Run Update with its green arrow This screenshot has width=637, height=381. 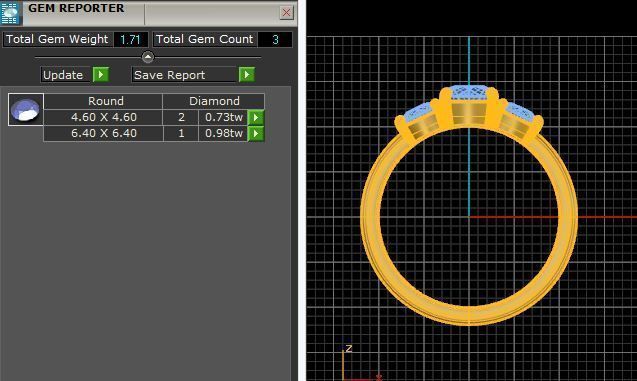(100, 75)
